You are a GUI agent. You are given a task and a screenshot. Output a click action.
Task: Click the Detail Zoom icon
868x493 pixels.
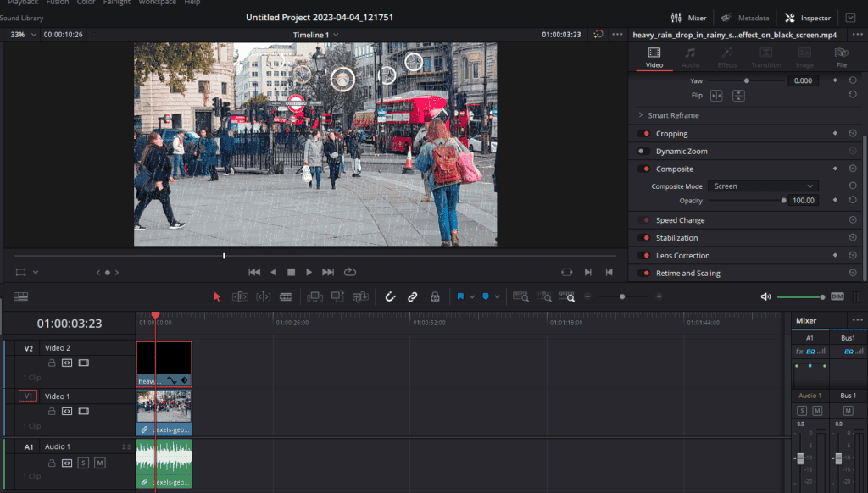[543, 297]
